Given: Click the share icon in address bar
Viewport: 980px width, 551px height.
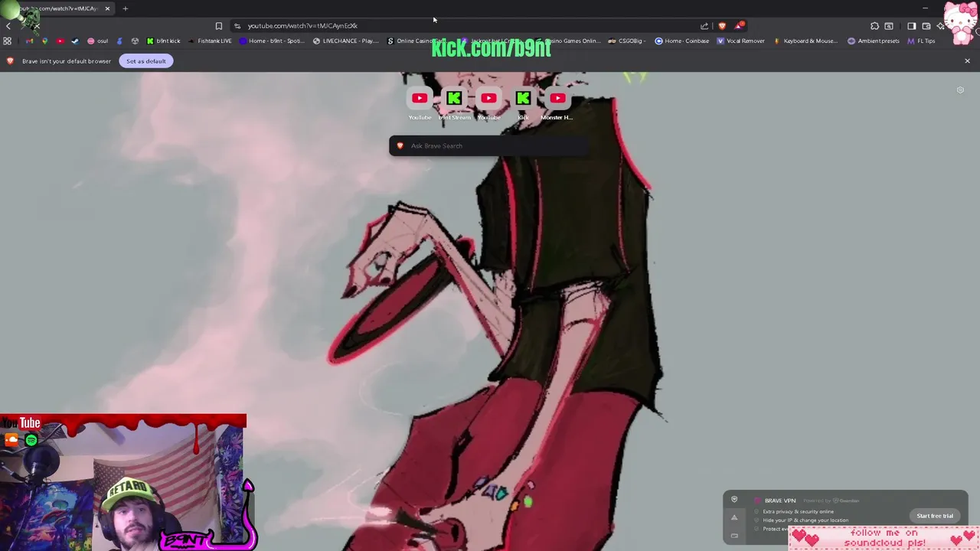Looking at the screenshot, I should [704, 26].
